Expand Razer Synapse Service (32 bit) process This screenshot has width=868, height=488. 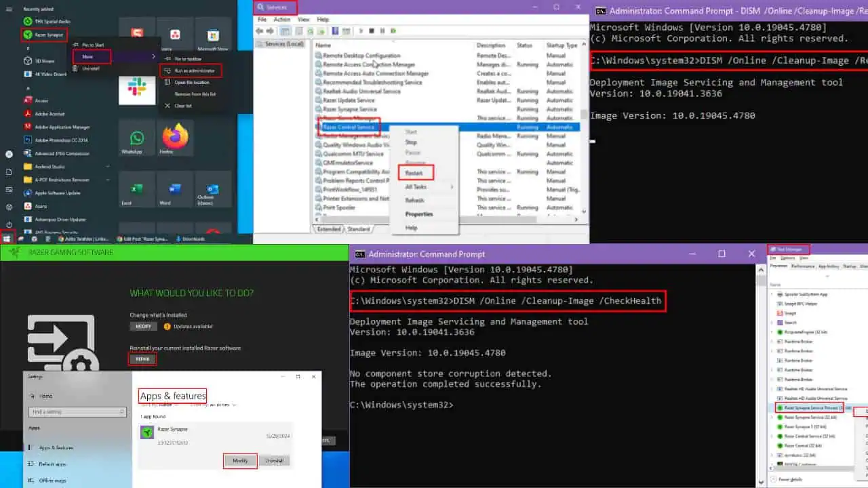(772, 417)
